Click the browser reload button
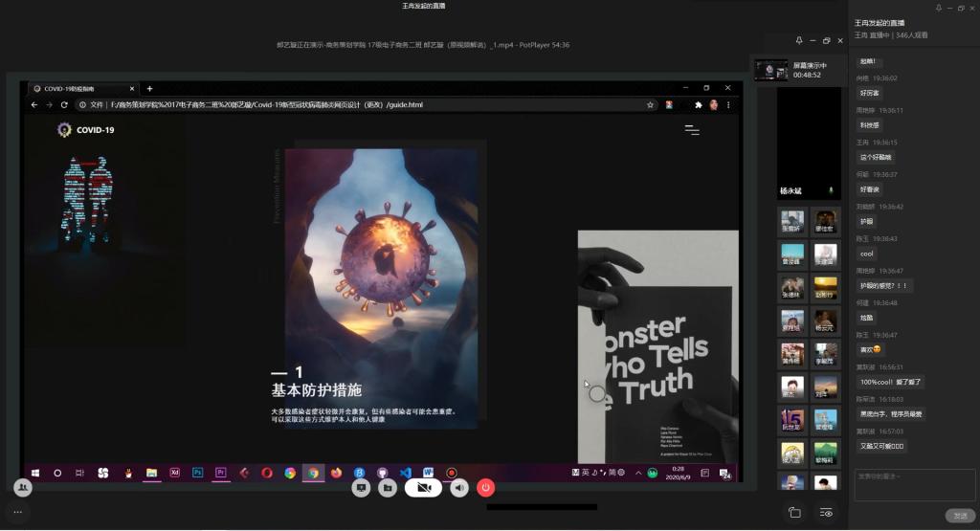 (x=64, y=105)
